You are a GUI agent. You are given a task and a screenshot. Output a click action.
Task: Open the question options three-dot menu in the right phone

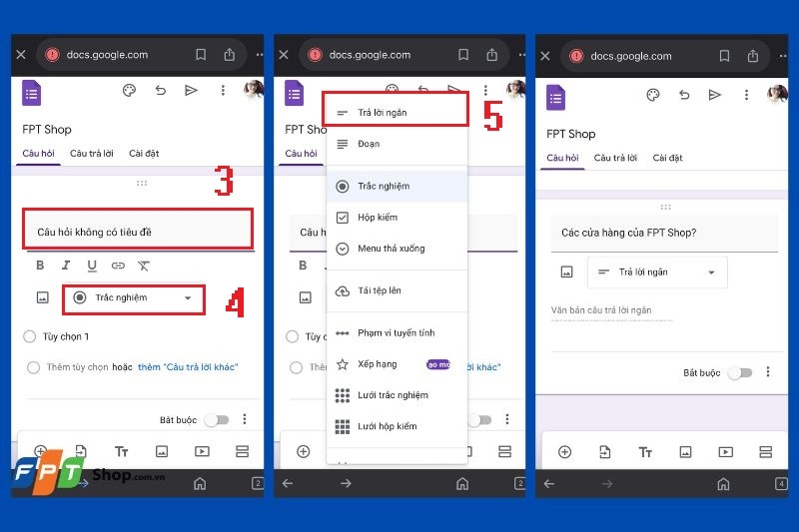768,372
